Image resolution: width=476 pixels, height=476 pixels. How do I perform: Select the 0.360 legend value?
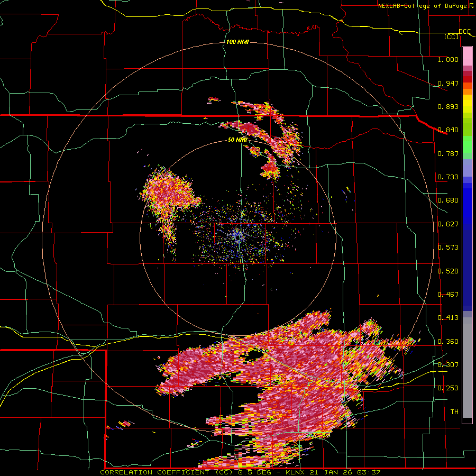[x=448, y=342]
